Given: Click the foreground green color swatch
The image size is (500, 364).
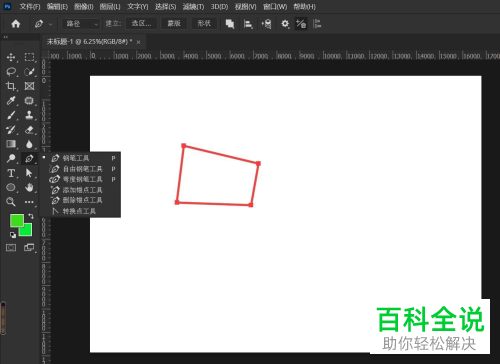Looking at the screenshot, I should (16, 220).
